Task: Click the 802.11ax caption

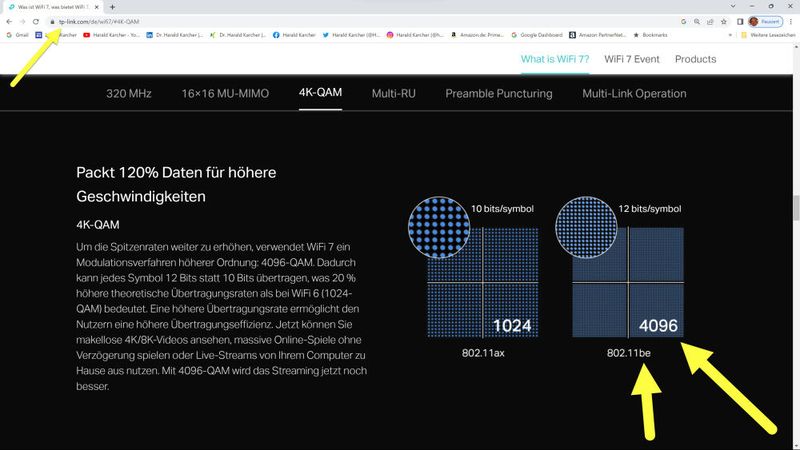Action: pyautogui.click(x=483, y=353)
